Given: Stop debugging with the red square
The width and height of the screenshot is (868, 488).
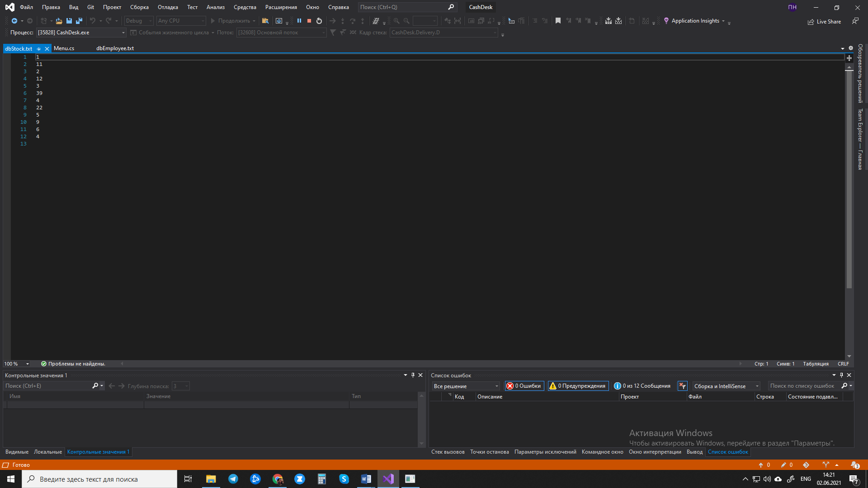Looking at the screenshot, I should 309,21.
